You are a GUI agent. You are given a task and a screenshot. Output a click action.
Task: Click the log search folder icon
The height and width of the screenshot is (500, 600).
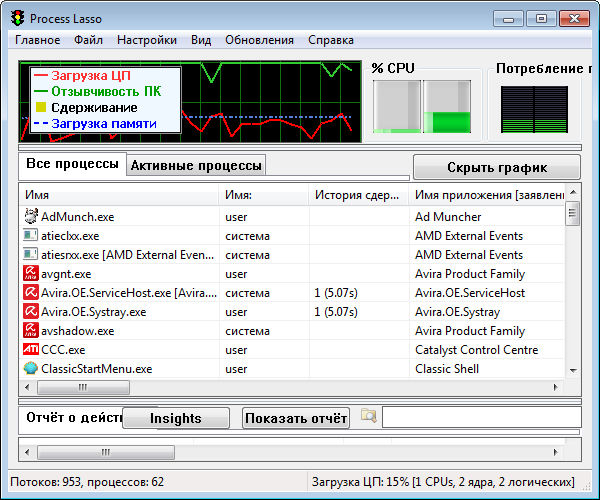(x=369, y=416)
